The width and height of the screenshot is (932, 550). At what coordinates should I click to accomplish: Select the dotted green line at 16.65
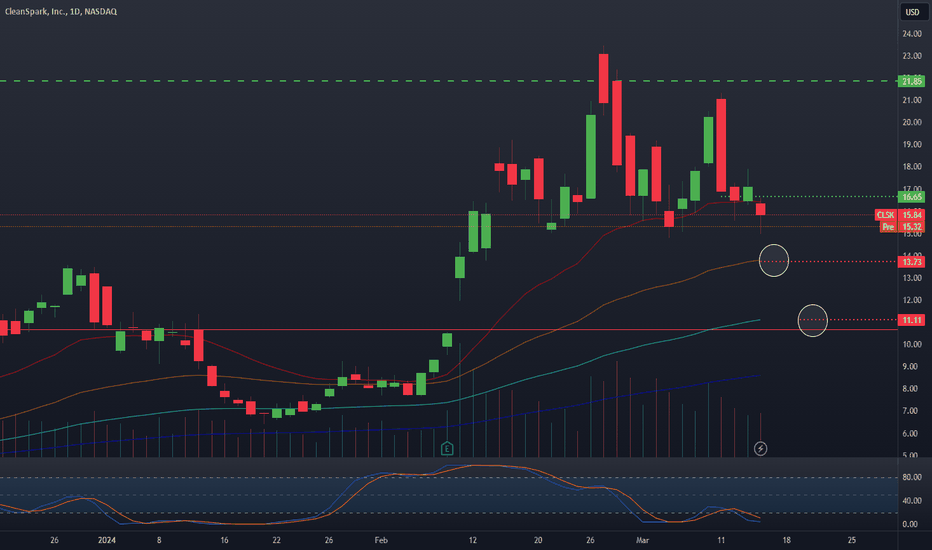point(808,196)
